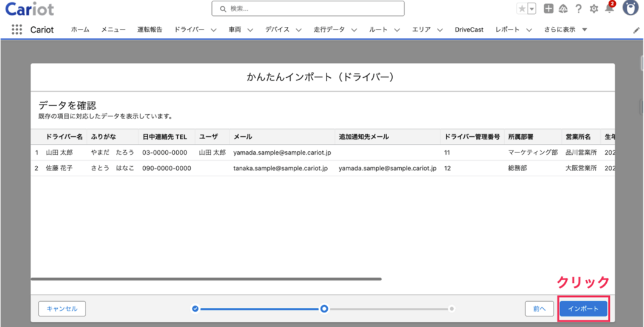
Task: Focus the 検索 search field
Action: [308, 9]
